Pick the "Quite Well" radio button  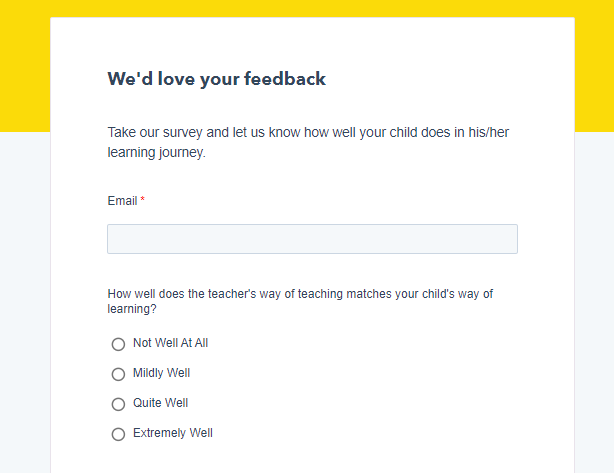click(118, 404)
